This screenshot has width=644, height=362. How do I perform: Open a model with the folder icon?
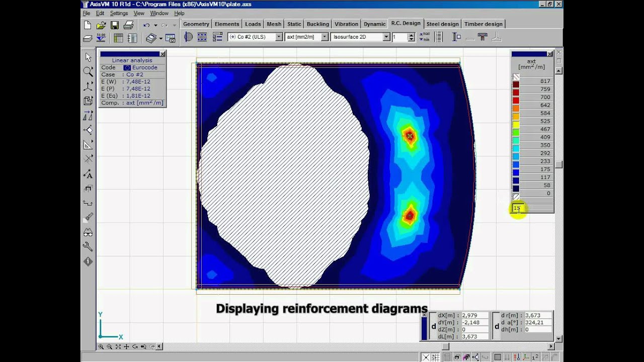pos(101,25)
